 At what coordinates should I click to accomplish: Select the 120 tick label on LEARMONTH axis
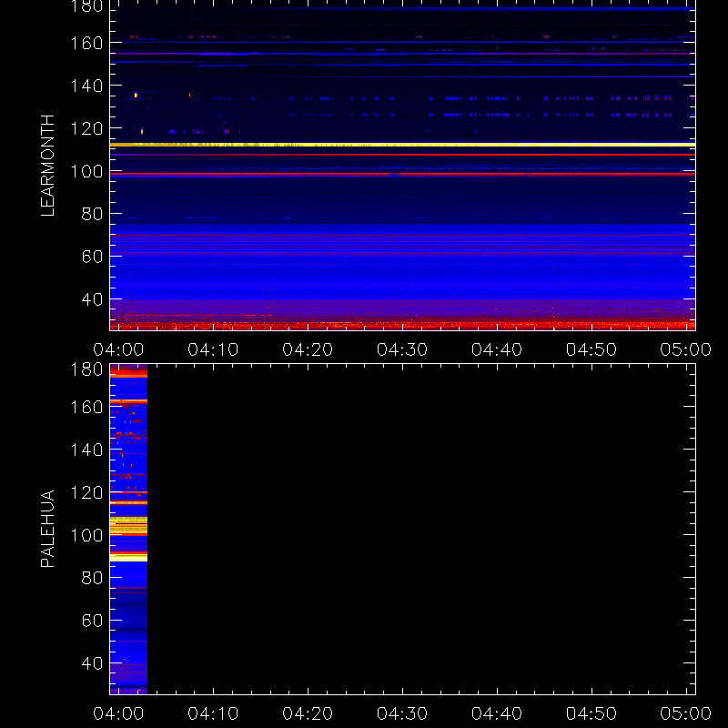(86, 128)
